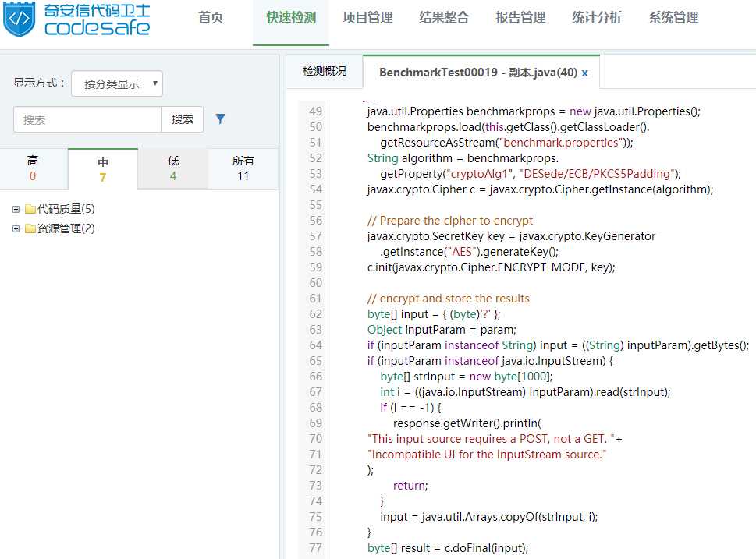Expand the 资源管理(2) tree node
The height and width of the screenshot is (559, 756).
[x=16, y=228]
